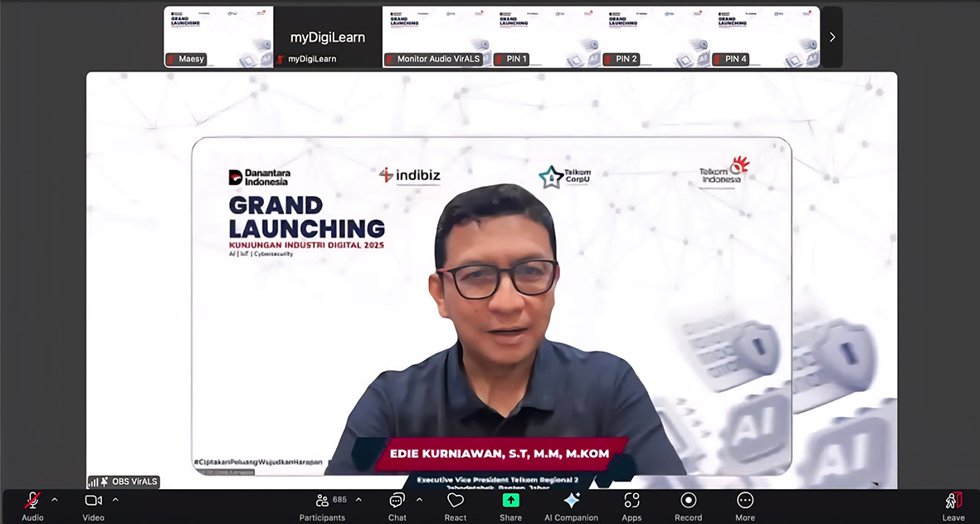Click the muted mic icon beside myDigiLearn label
Image resolution: width=980 pixels, height=524 pixels.
(x=280, y=60)
